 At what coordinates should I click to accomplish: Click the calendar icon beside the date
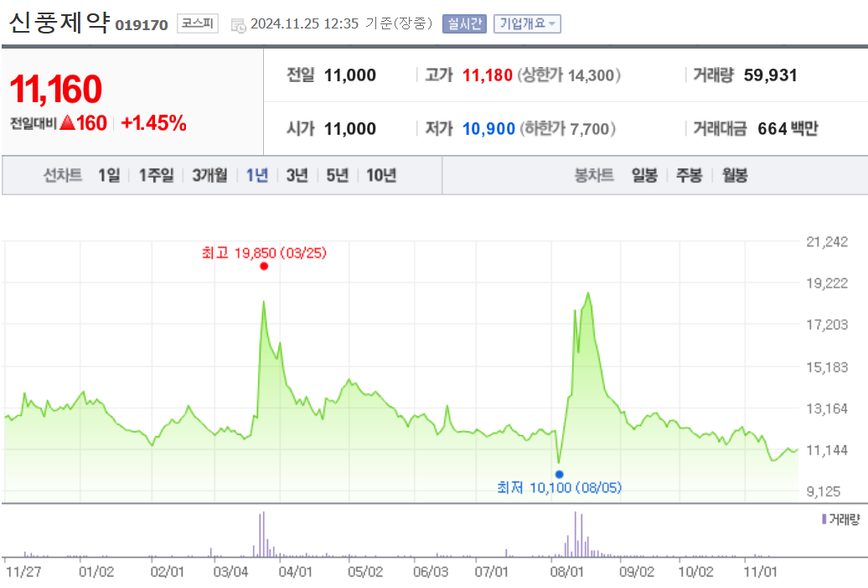[x=238, y=25]
